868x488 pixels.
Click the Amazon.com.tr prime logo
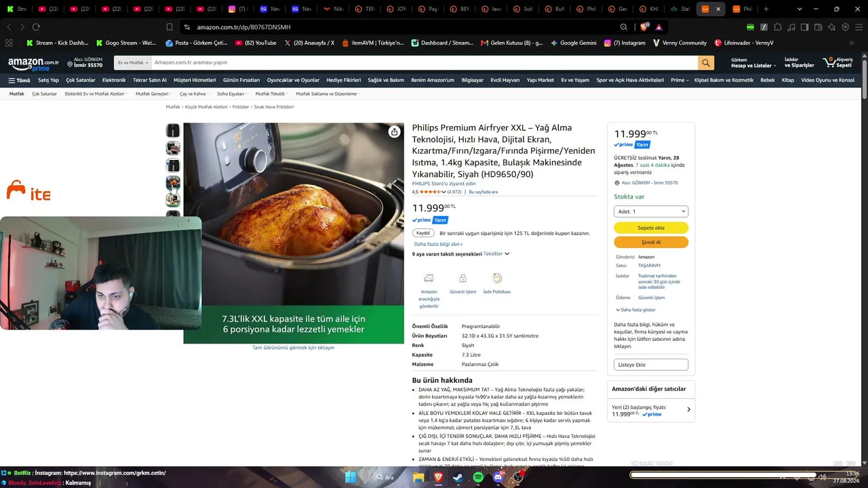click(x=33, y=64)
